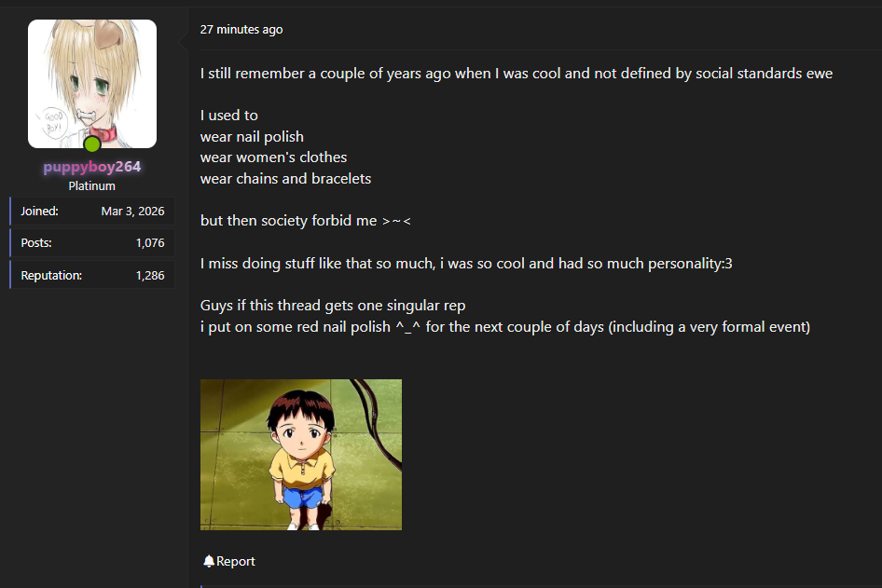
Task: Click the Report link text
Action: click(236, 561)
